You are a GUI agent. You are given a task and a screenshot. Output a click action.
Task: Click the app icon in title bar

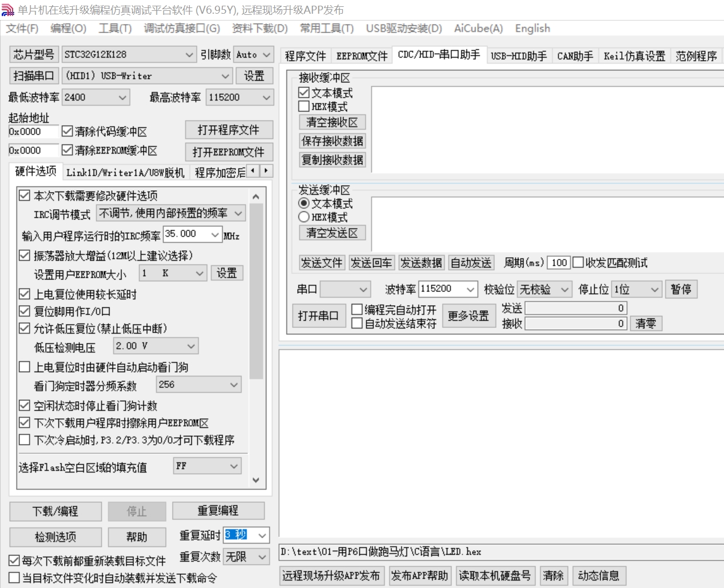click(x=7, y=10)
